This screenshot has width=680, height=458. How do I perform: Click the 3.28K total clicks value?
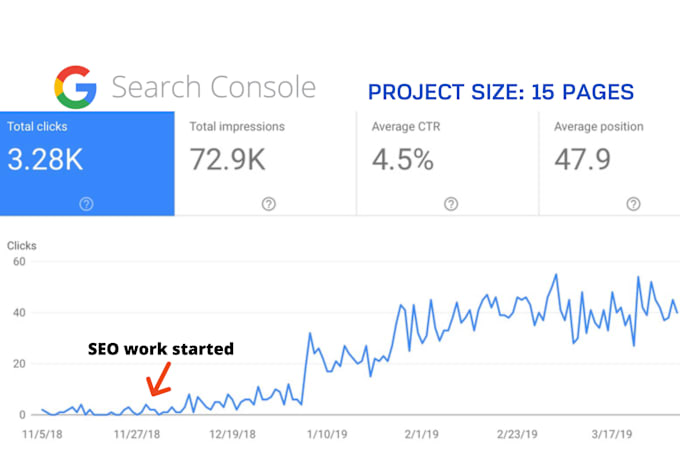click(x=45, y=160)
